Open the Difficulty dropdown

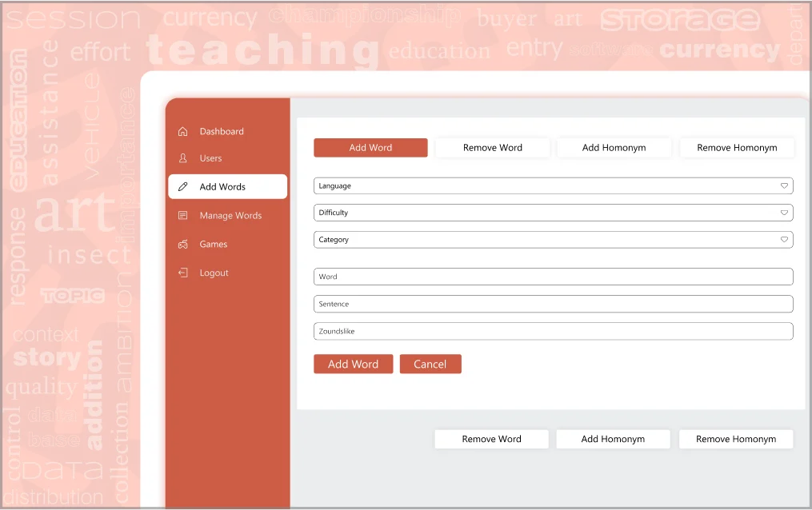coord(553,213)
